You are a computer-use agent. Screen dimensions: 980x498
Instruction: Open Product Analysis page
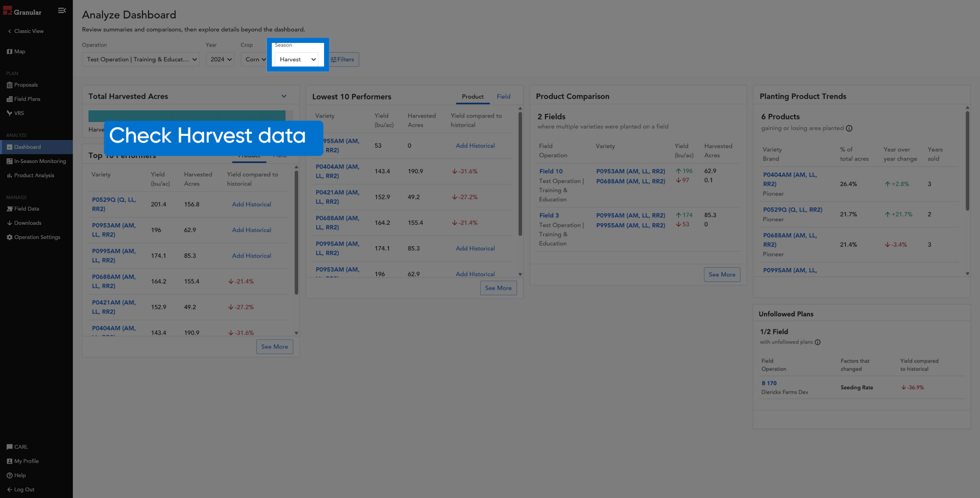pos(30,176)
